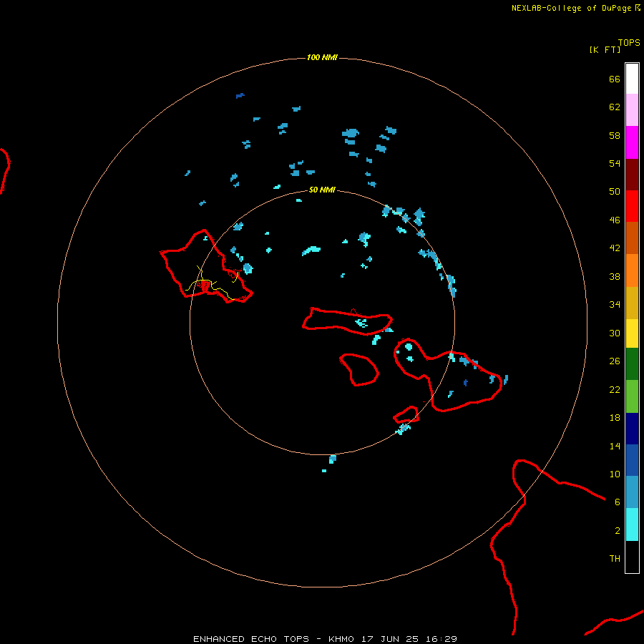
Task: Select the white top-of-scale legend swatch
Action: (632, 79)
